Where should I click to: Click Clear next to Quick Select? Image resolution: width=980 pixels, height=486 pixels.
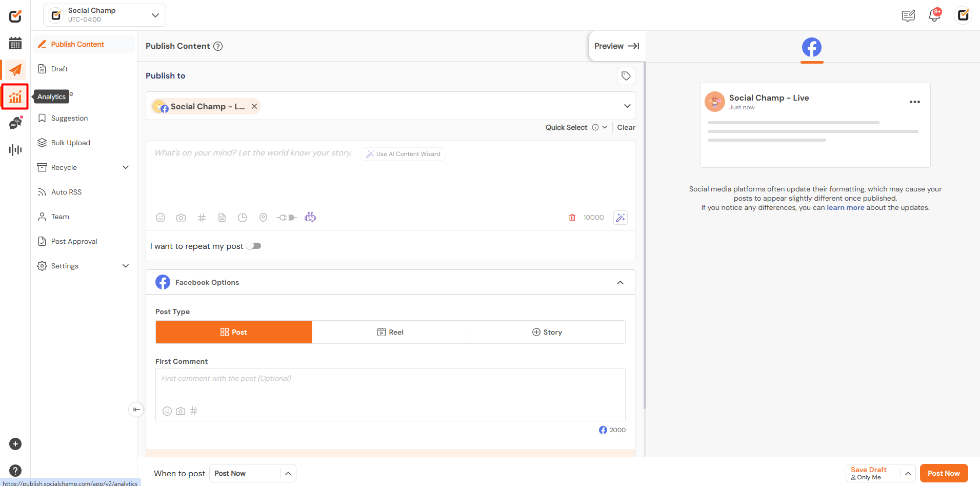coord(626,127)
